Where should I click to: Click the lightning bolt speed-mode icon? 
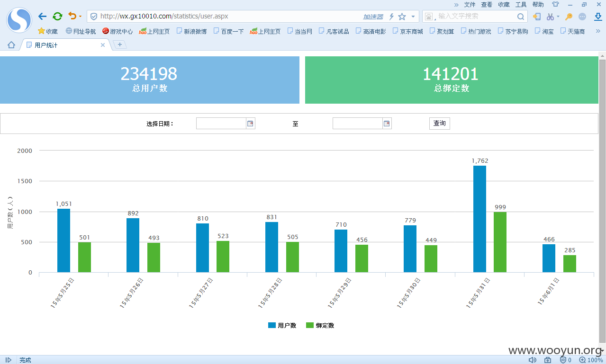[391, 17]
